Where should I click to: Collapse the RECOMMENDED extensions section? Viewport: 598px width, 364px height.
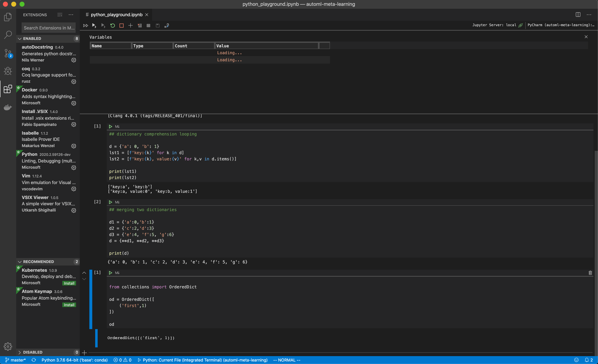(48, 262)
